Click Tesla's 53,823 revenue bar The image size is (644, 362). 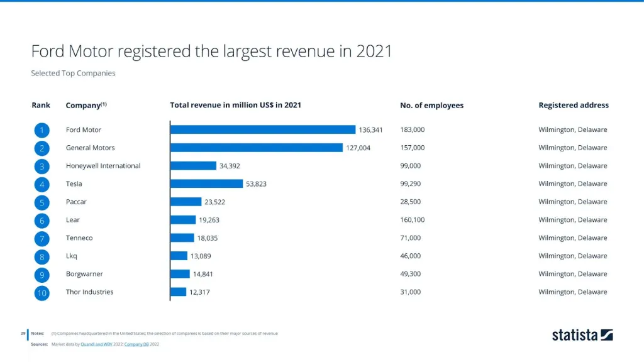point(207,184)
